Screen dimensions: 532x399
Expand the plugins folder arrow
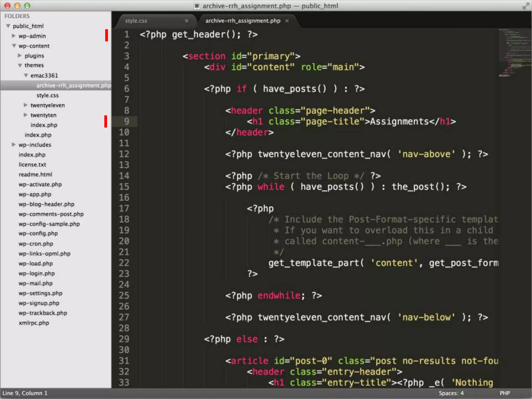coord(20,56)
